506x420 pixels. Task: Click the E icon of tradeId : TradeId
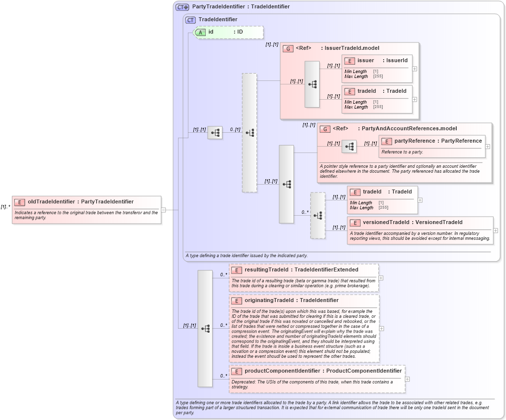tap(350, 91)
